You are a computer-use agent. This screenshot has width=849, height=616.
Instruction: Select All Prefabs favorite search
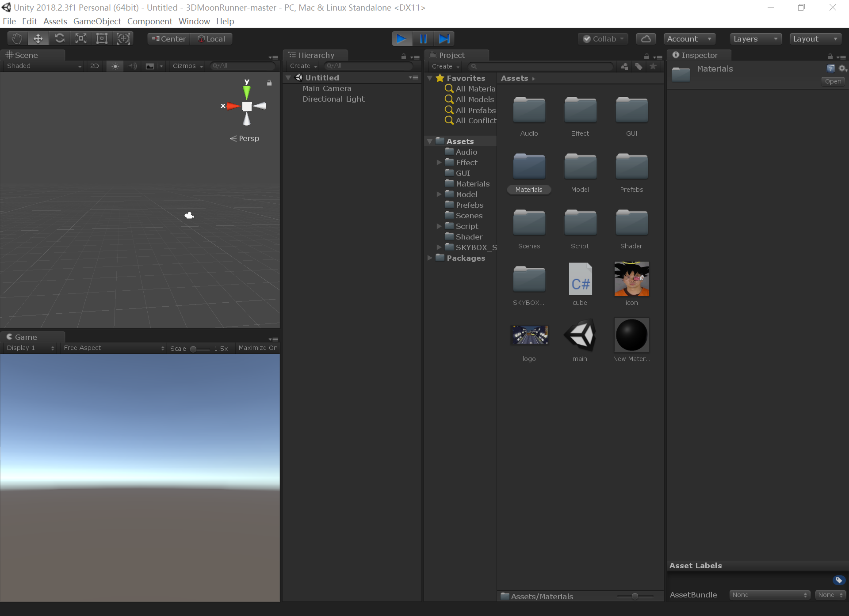coord(471,110)
